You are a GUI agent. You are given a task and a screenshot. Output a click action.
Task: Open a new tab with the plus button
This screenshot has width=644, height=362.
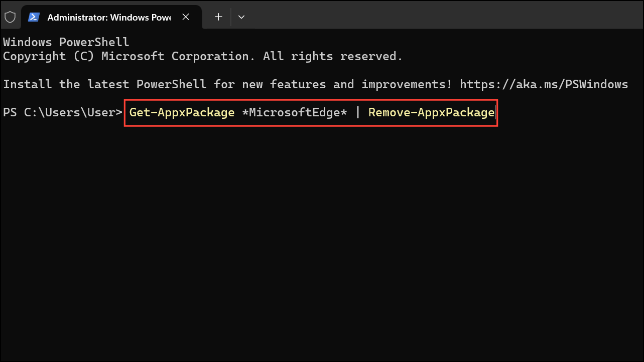coord(218,17)
